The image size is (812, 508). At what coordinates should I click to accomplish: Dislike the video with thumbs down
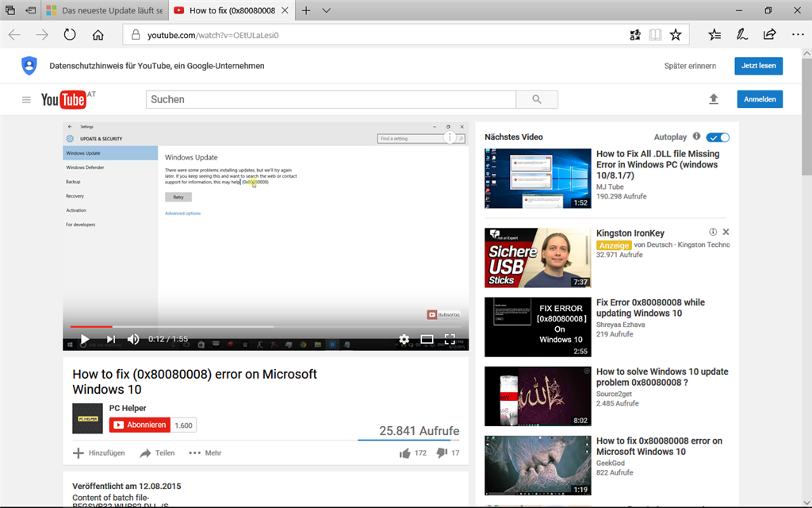coord(441,452)
